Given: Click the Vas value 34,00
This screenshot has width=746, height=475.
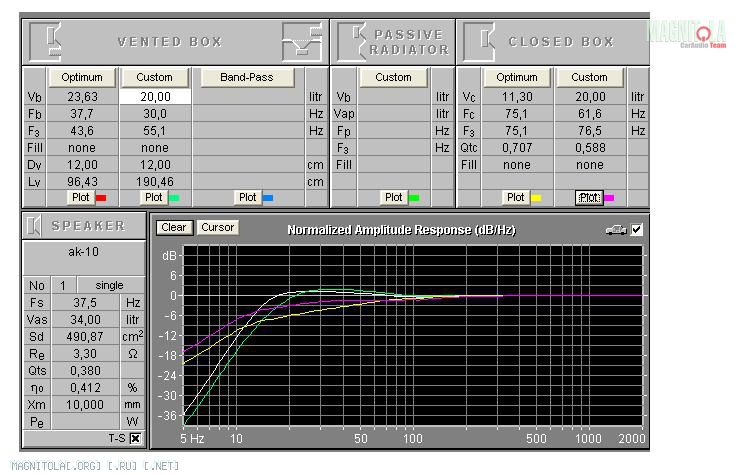Looking at the screenshot, I should tap(86, 320).
